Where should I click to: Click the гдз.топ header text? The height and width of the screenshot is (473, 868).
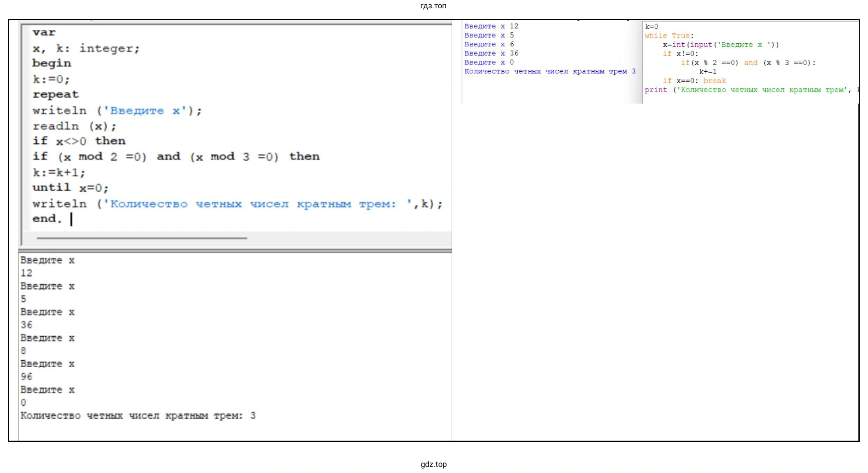coord(433,6)
